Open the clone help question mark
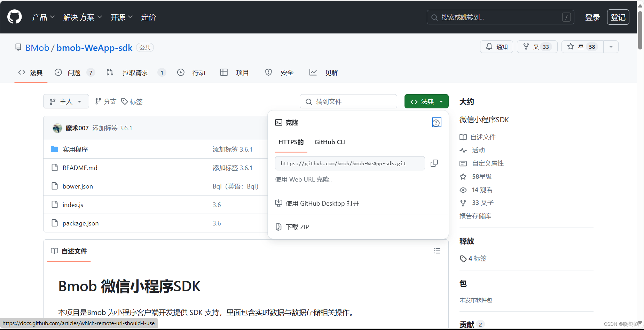 437,122
